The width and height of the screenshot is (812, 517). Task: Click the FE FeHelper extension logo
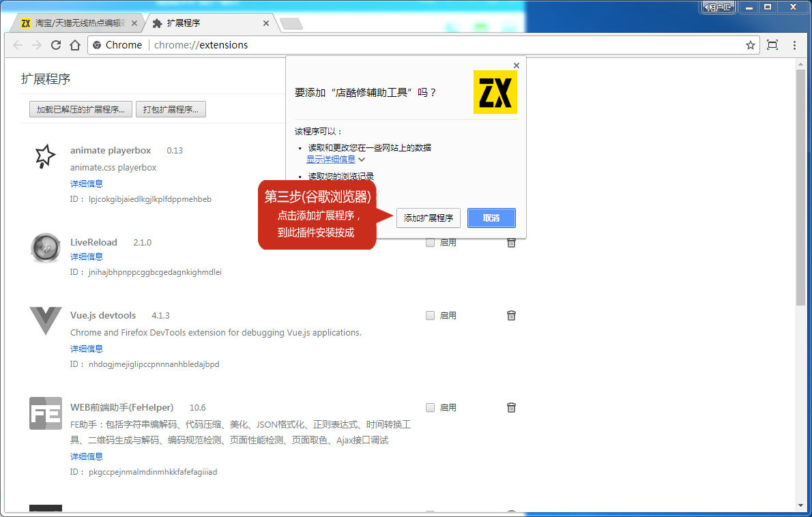tap(46, 413)
